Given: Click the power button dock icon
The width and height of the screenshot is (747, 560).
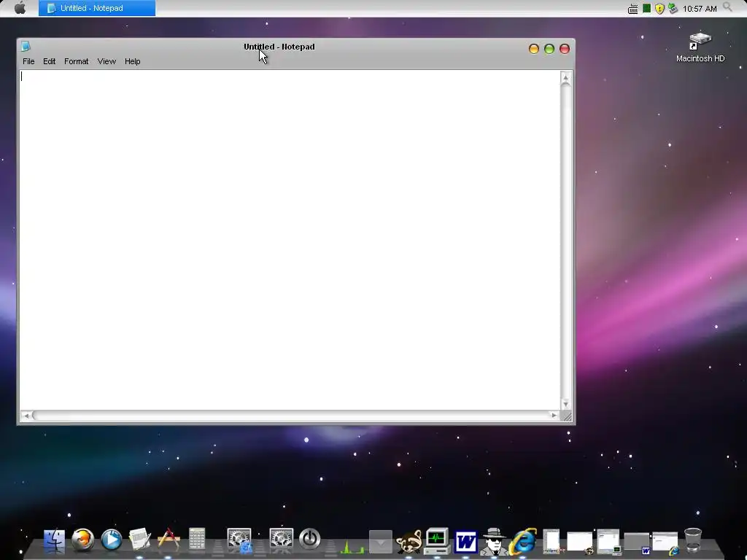Looking at the screenshot, I should 309,539.
